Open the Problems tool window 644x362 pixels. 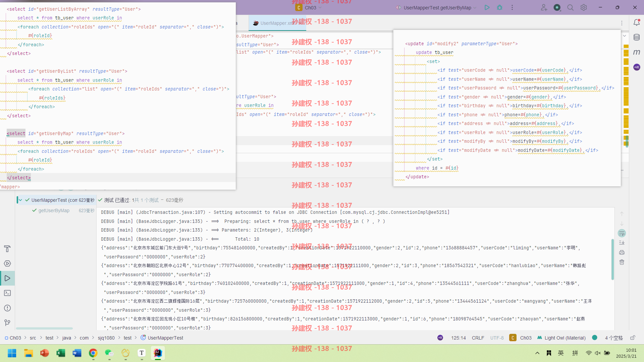[7, 308]
